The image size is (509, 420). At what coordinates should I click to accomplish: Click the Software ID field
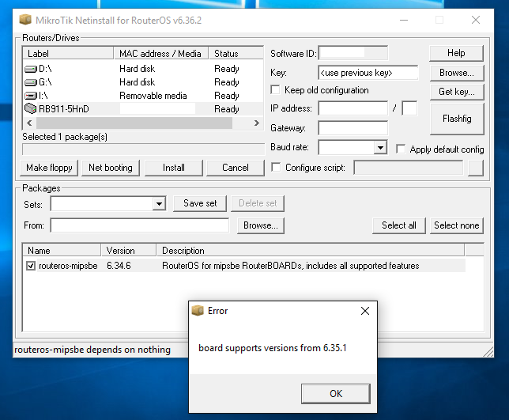tap(353, 53)
